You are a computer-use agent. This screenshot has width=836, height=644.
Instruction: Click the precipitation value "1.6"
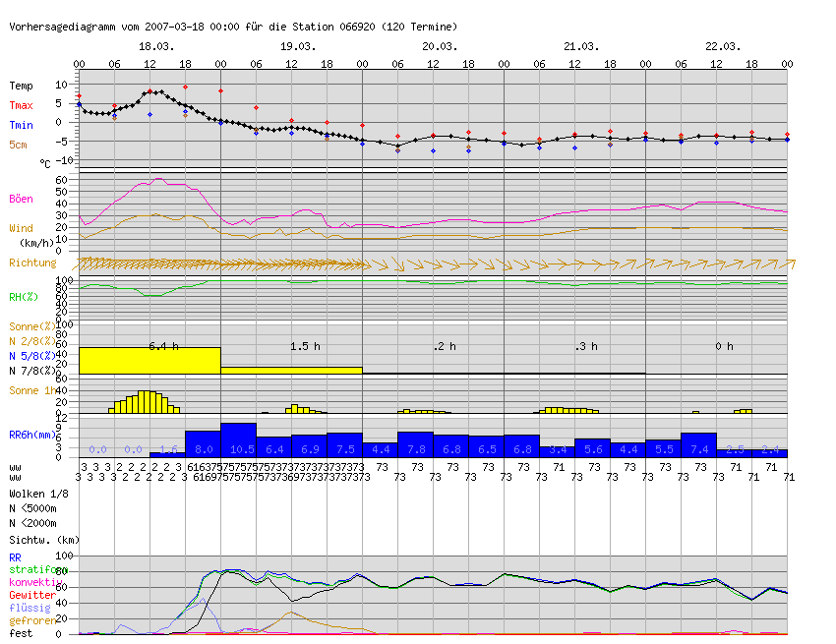click(x=168, y=449)
